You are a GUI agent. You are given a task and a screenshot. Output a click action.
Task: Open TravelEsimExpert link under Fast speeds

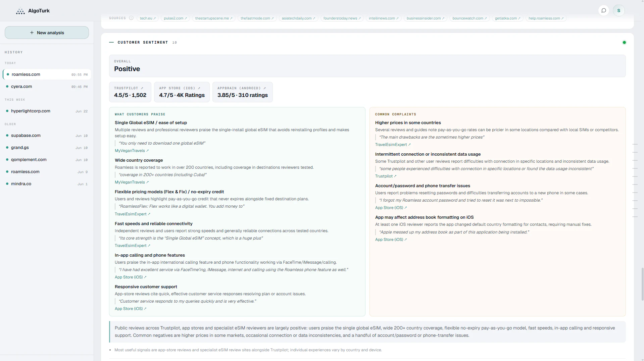tap(132, 246)
